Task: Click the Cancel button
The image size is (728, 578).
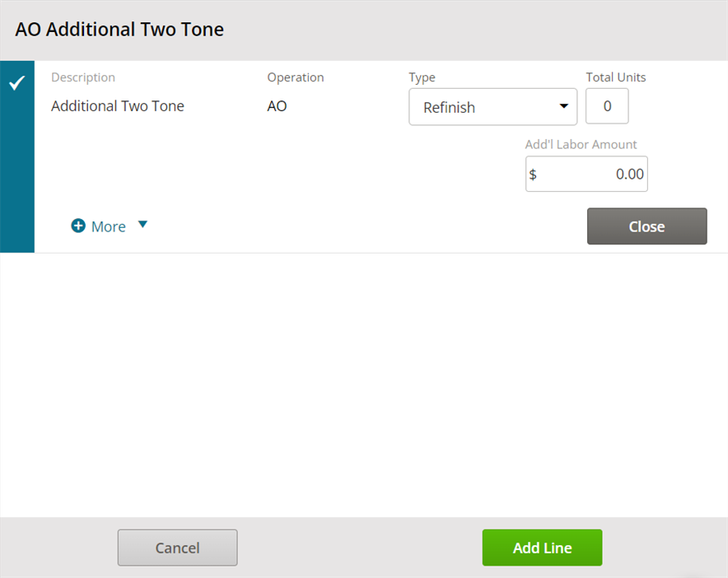Action: coord(177,548)
